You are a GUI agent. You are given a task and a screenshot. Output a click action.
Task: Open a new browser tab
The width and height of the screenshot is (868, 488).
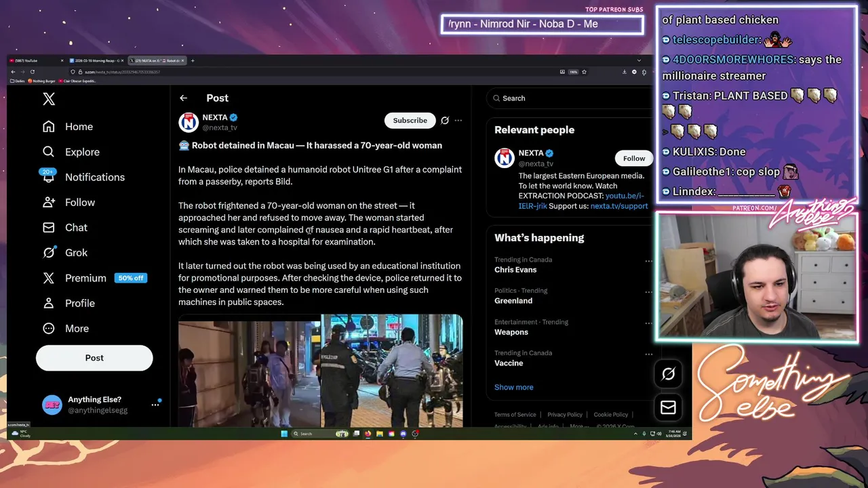point(193,60)
